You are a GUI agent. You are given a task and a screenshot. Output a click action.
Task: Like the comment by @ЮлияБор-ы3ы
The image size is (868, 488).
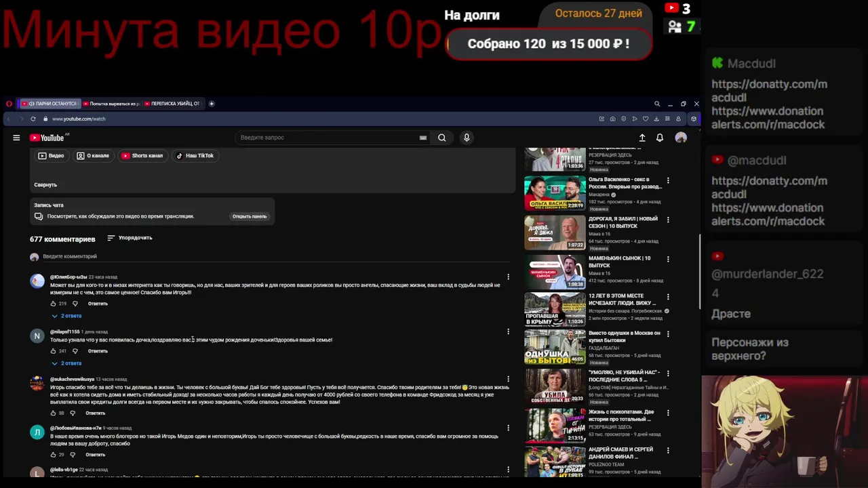(53, 304)
